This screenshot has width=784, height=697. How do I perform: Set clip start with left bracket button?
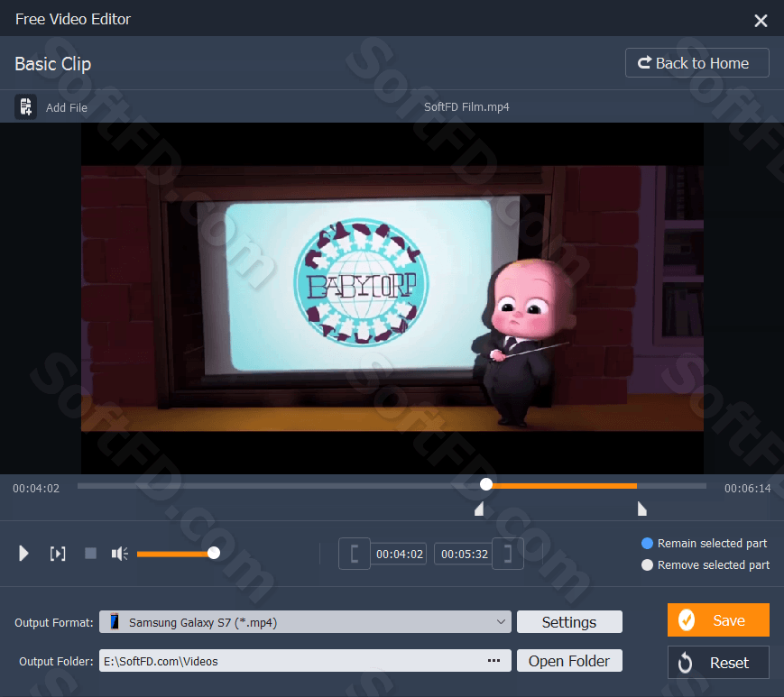(355, 554)
